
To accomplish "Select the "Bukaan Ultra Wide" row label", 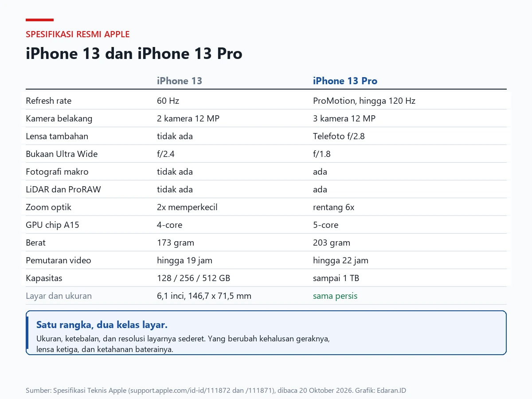I will tap(62, 154).
